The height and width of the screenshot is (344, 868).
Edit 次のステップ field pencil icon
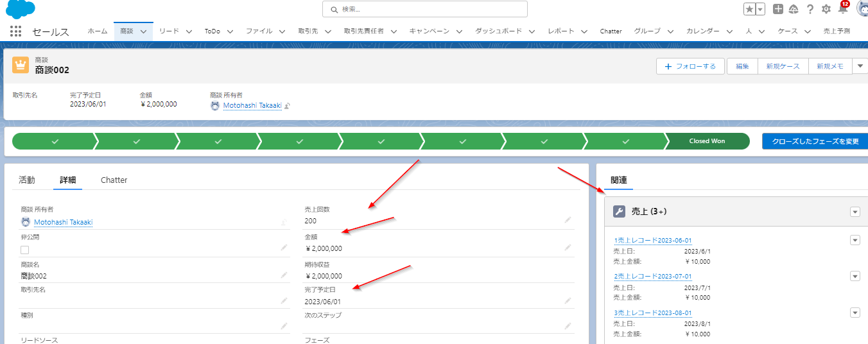coord(568,326)
